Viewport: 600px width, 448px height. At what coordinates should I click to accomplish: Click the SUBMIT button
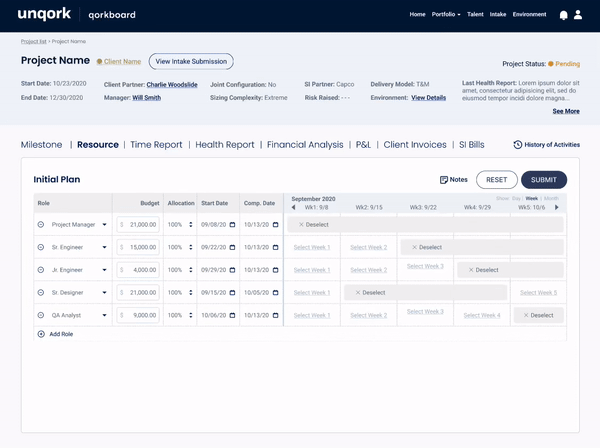coord(544,180)
